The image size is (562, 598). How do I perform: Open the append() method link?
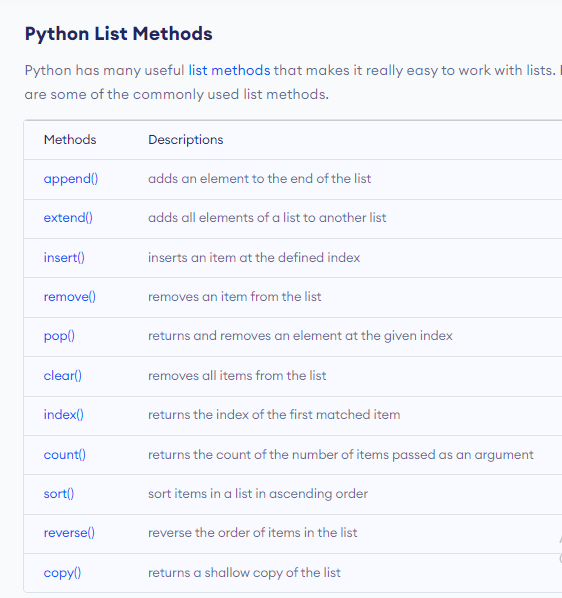pyautogui.click(x=71, y=178)
